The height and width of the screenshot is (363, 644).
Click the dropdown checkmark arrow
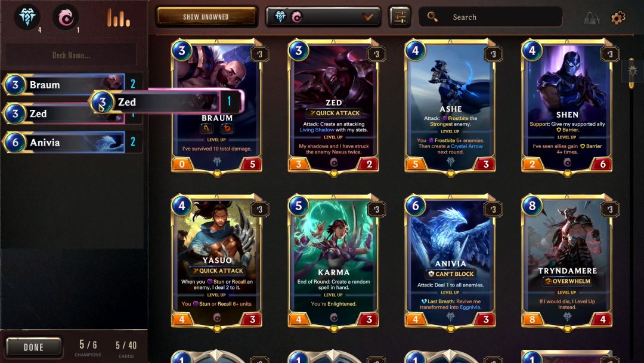pos(367,17)
